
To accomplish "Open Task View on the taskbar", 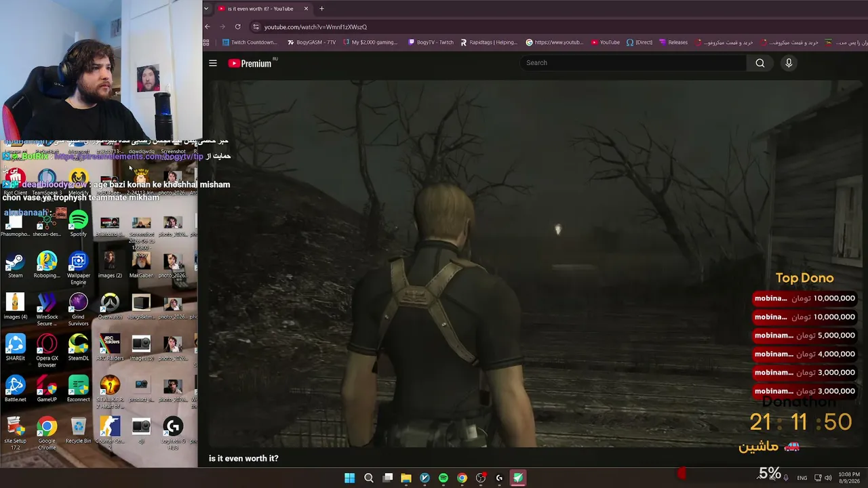I will (388, 478).
